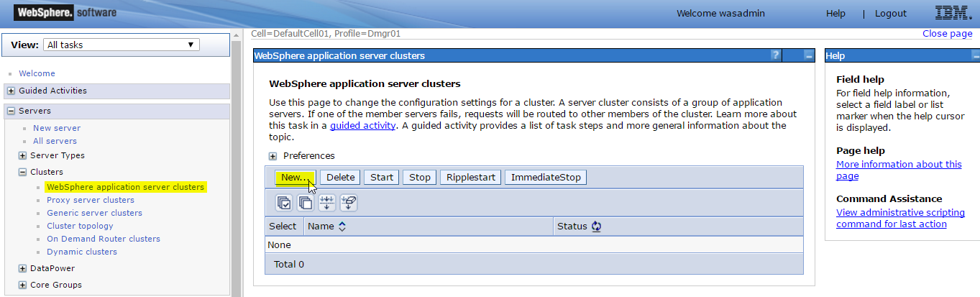The image size is (980, 297).
Task: Open the header Help link
Action: 835,14
